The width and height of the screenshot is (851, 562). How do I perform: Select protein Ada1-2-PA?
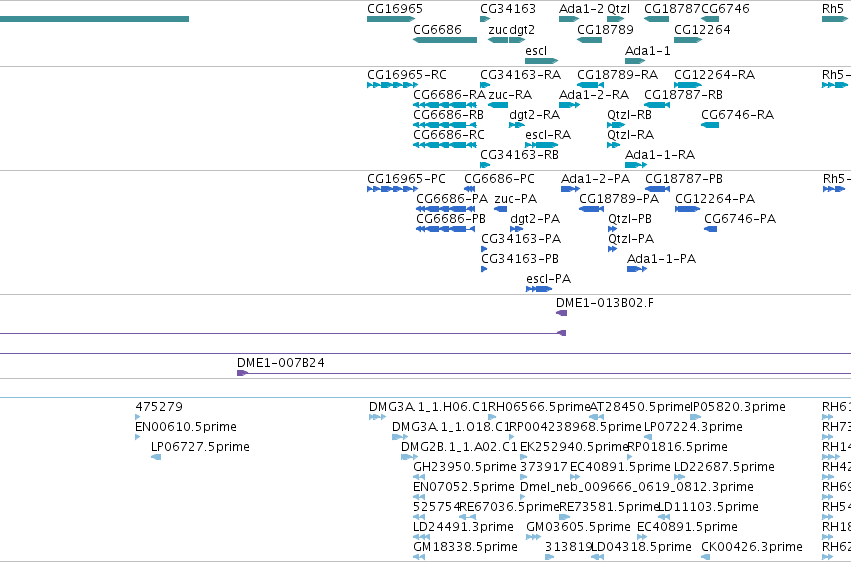pyautogui.click(x=570, y=189)
